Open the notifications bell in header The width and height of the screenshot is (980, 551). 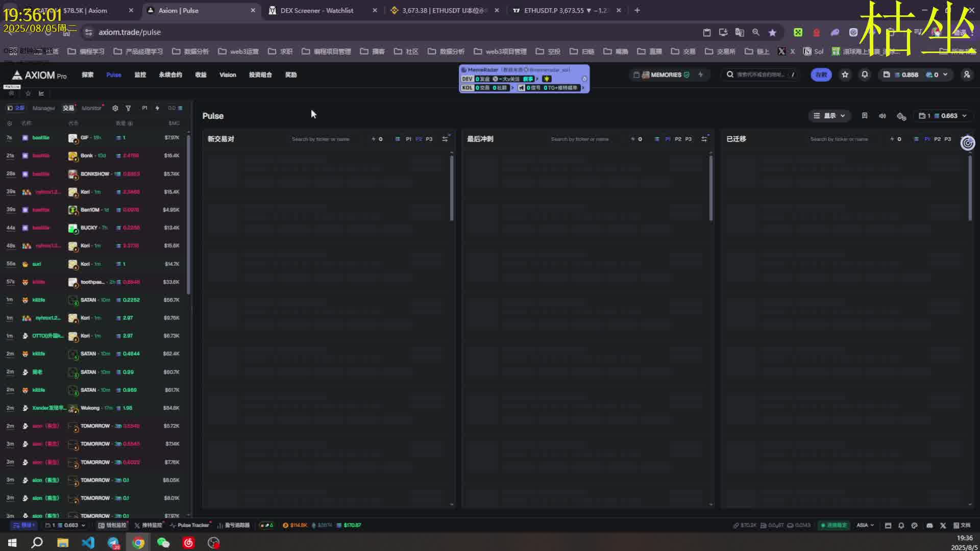[865, 75]
